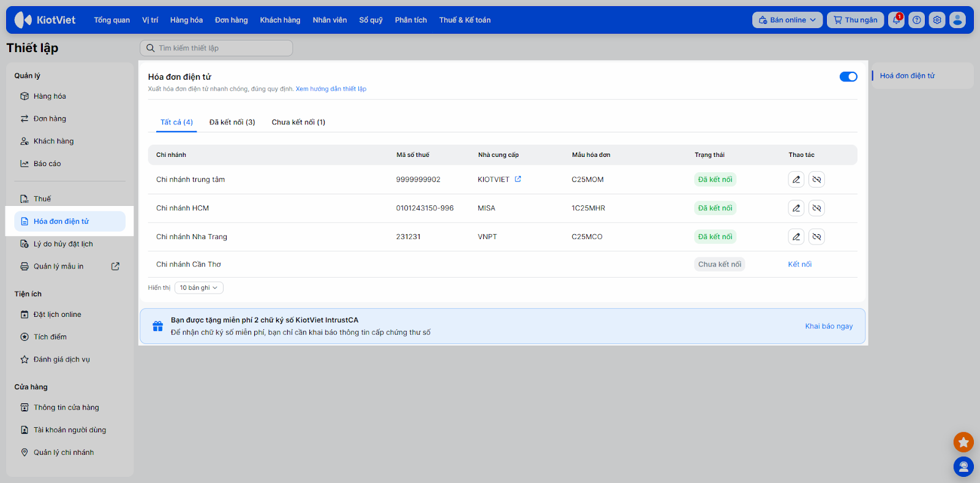Expand the Bán online dropdown
980x483 pixels.
(787, 20)
